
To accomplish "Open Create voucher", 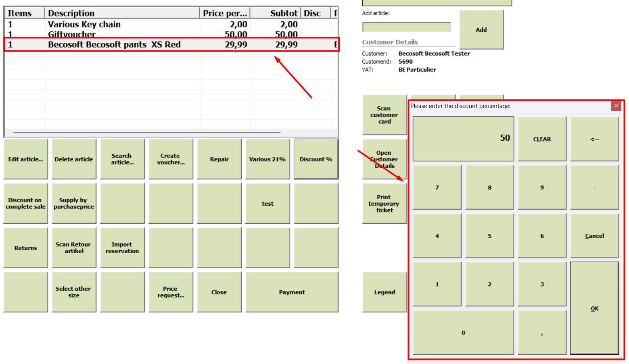I will (x=171, y=159).
